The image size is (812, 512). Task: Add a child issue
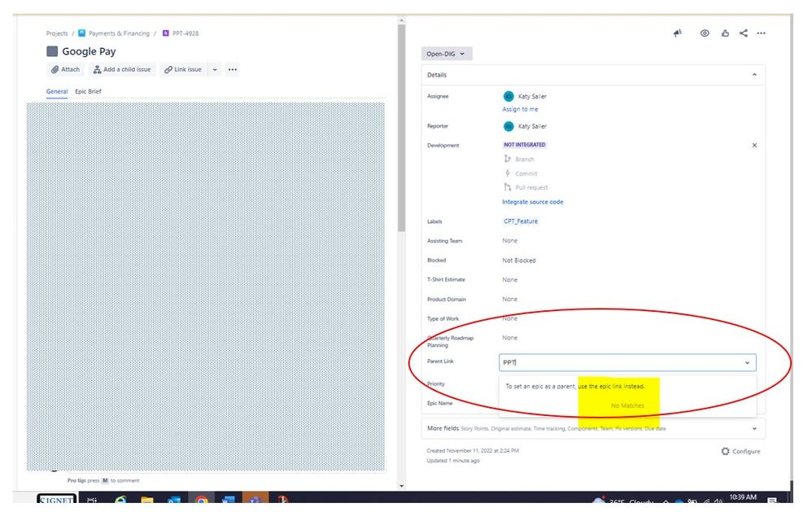pyautogui.click(x=122, y=69)
